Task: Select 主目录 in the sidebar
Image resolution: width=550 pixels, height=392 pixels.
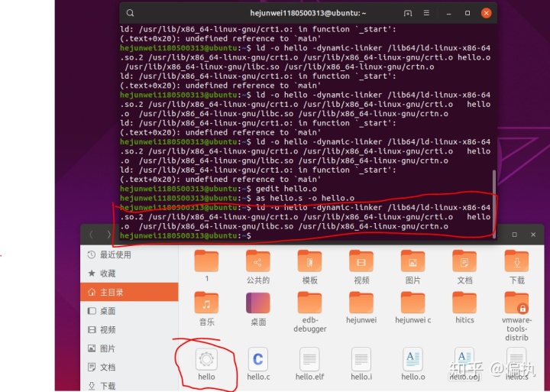Action: [129, 292]
